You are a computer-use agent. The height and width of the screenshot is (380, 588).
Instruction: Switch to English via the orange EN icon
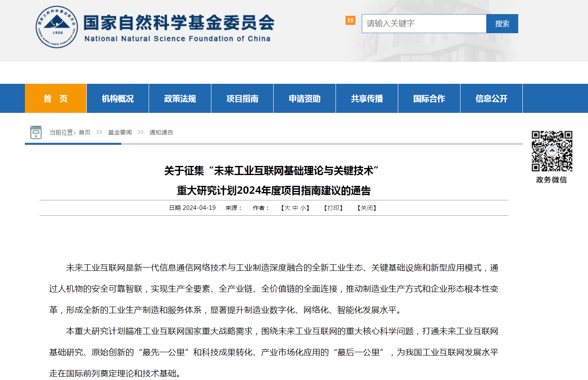(x=350, y=20)
